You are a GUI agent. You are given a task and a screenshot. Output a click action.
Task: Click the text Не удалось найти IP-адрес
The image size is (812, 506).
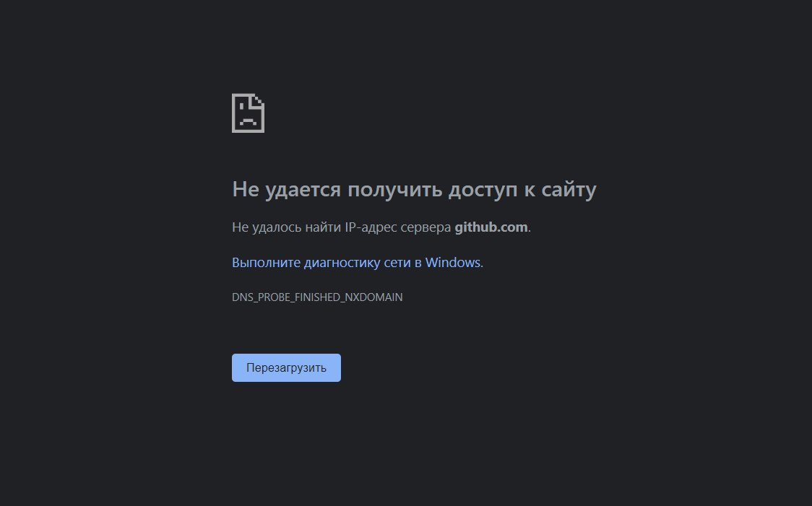[315, 227]
